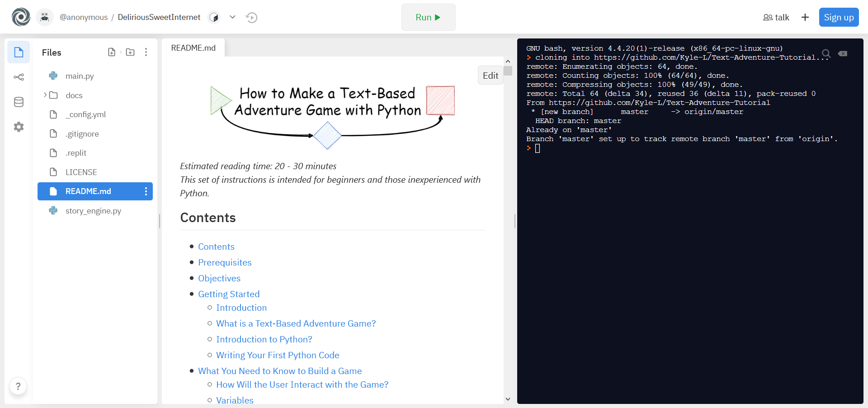Open the anonymous user avatar

point(44,17)
